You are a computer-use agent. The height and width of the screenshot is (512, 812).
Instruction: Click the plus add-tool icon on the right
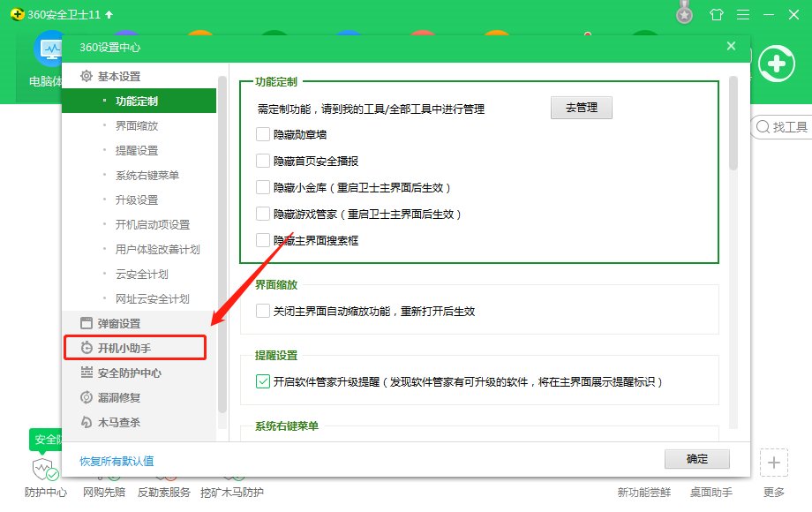[775, 63]
